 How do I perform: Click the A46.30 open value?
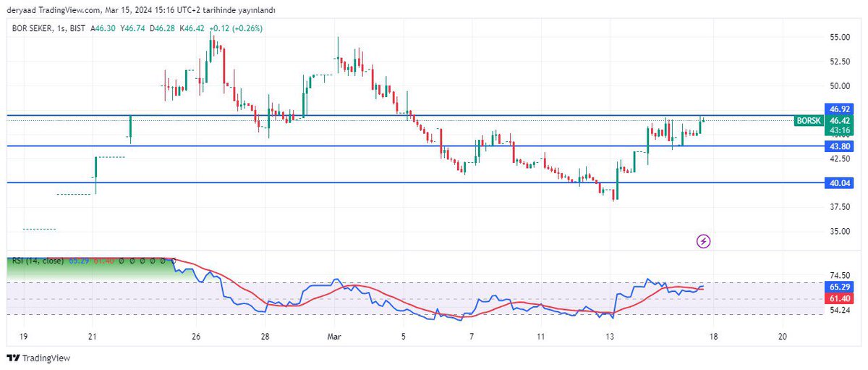pyautogui.click(x=103, y=28)
